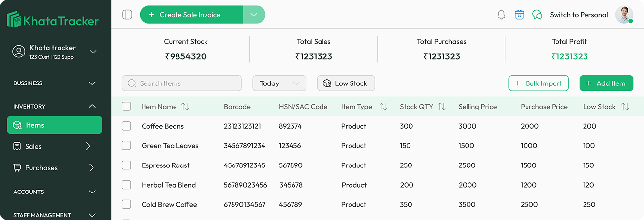644x220 pixels.
Task: Click the search magnifier icon
Action: click(x=132, y=83)
